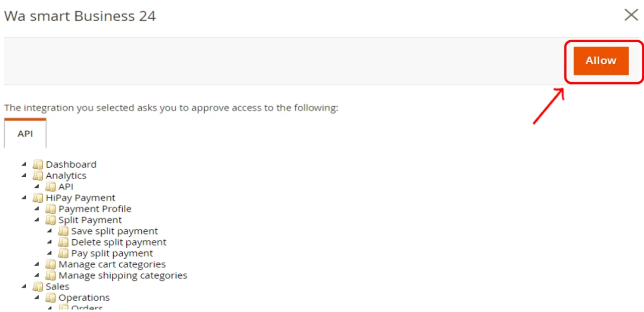Collapse the Dashboard tree node arrow

pyautogui.click(x=24, y=164)
